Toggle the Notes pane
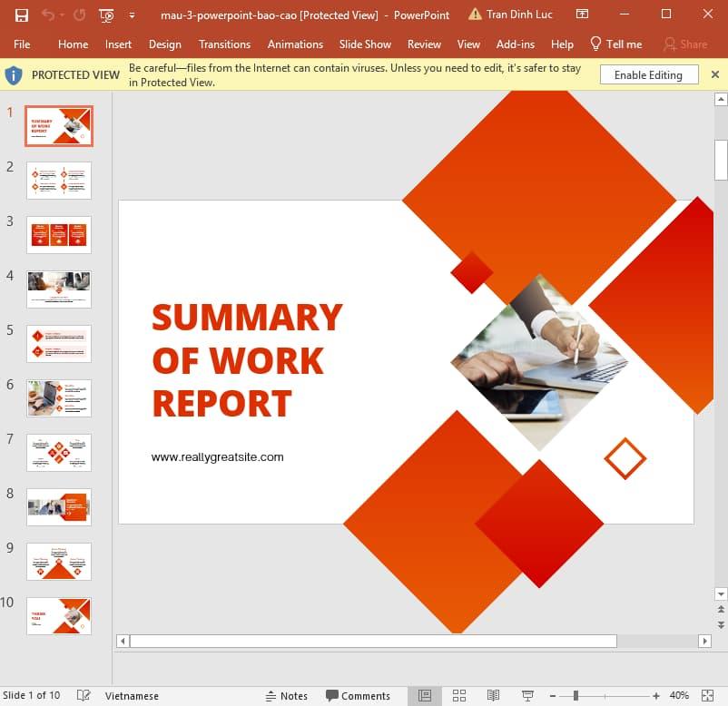The image size is (728, 706). (286, 695)
